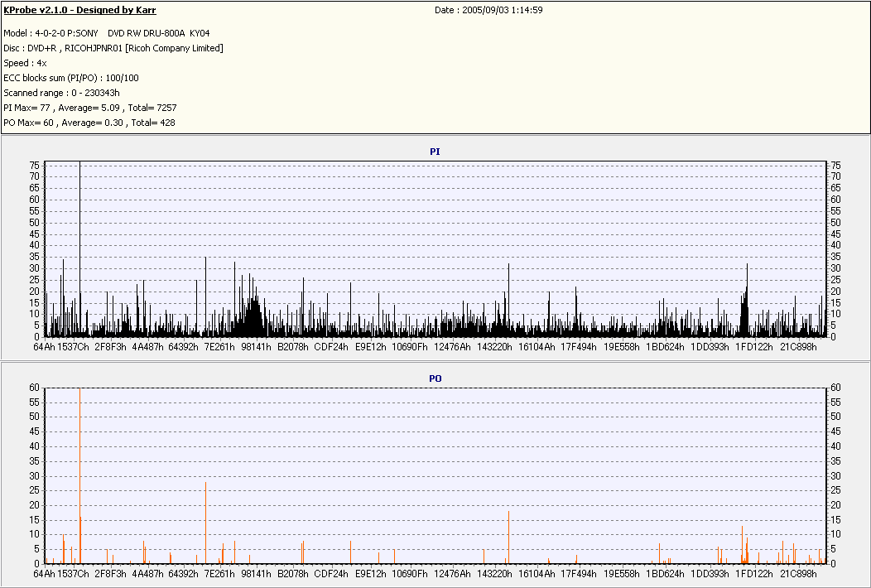Click the tallest orange spike in PO chart

coord(80,475)
